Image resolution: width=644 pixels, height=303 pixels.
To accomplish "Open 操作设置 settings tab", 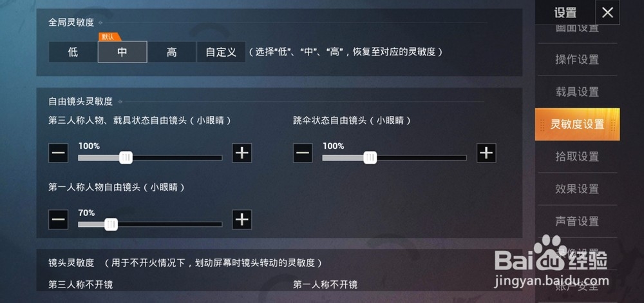I will 577,59.
